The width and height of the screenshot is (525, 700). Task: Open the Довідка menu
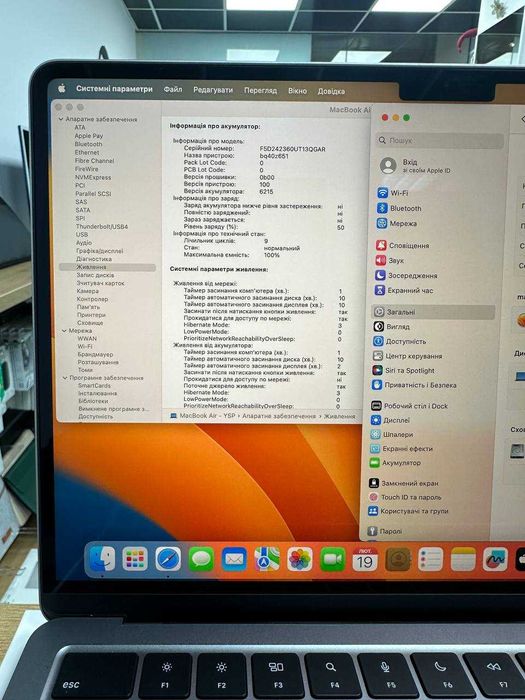331,91
